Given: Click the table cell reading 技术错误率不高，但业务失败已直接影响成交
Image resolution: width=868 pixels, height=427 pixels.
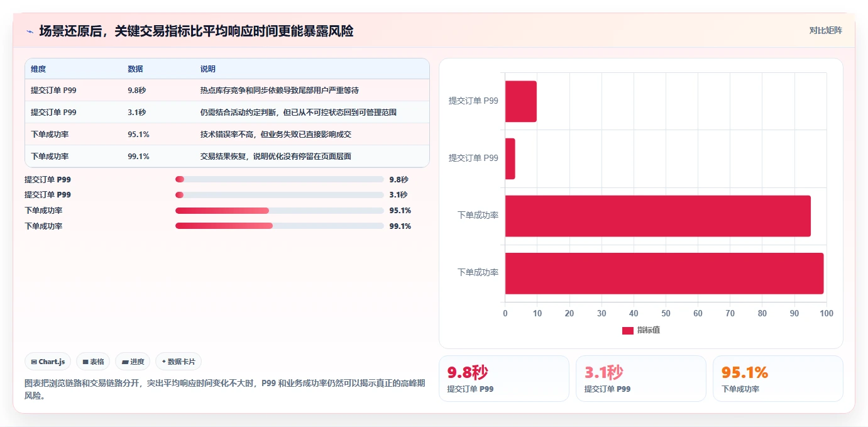Looking at the screenshot, I should [276, 135].
